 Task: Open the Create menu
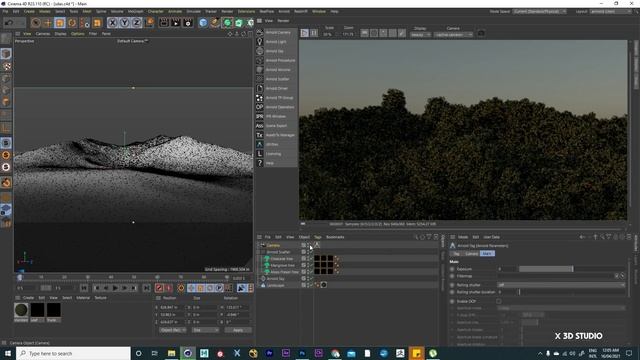[x=29, y=11]
